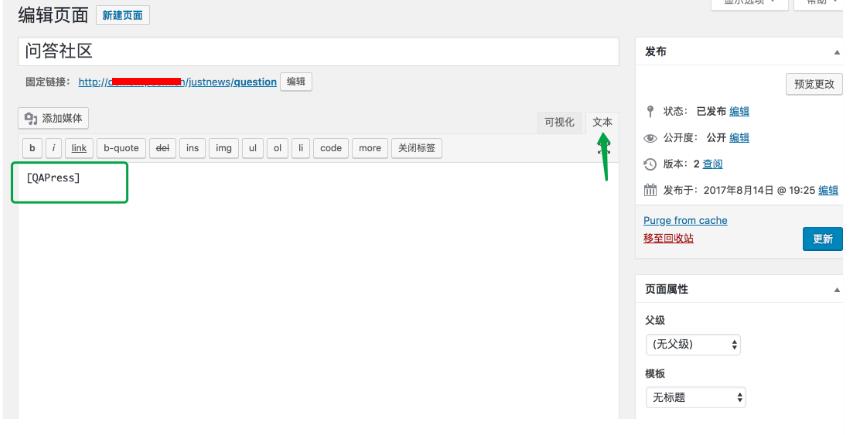Image resolution: width=867 pixels, height=435 pixels.
Task: Insert image tag with img button
Action: click(223, 148)
